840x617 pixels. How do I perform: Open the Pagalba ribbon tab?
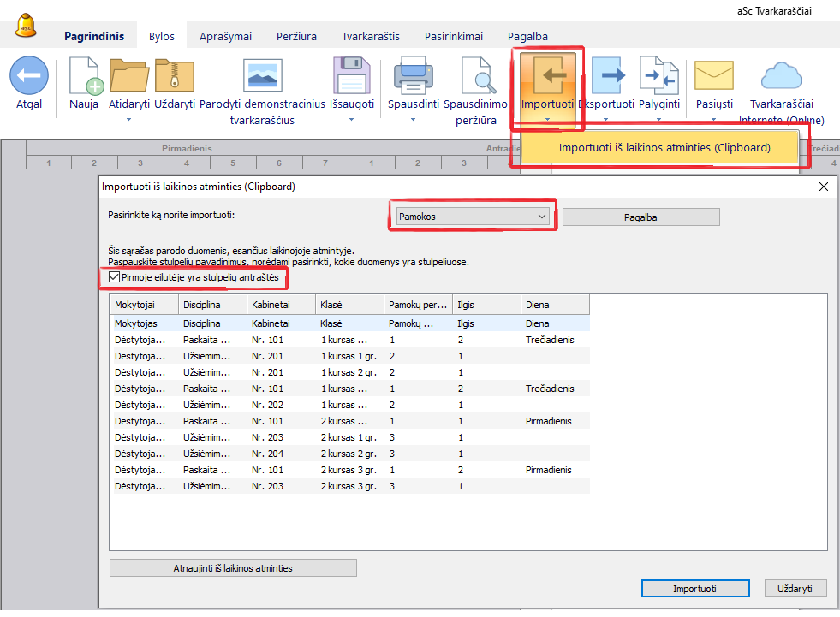click(527, 37)
